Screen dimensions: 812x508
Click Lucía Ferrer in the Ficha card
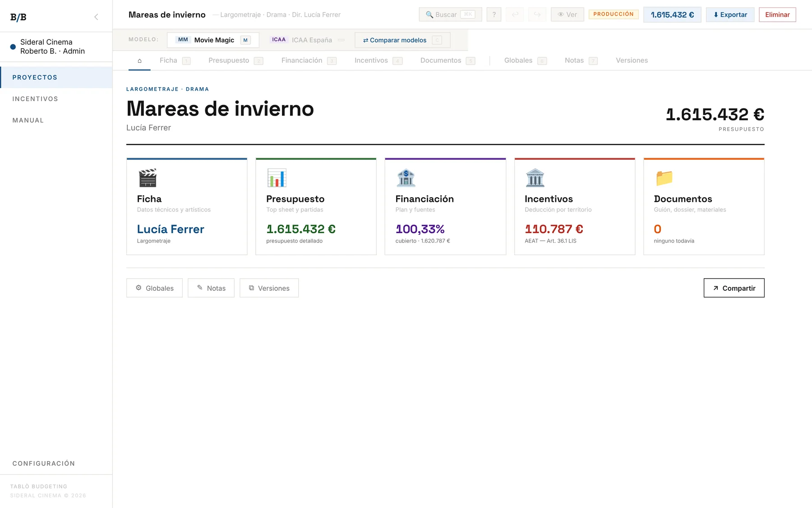coord(171,229)
